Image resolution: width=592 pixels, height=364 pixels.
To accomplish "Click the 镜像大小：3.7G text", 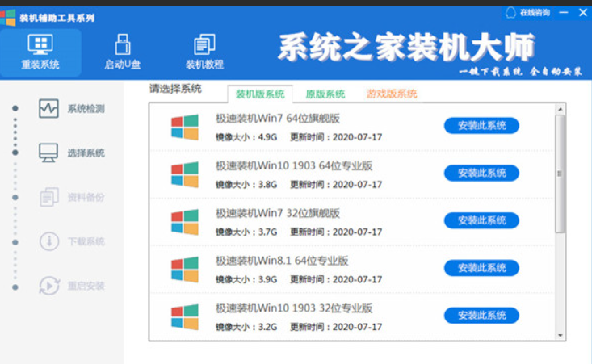I will (x=246, y=232).
